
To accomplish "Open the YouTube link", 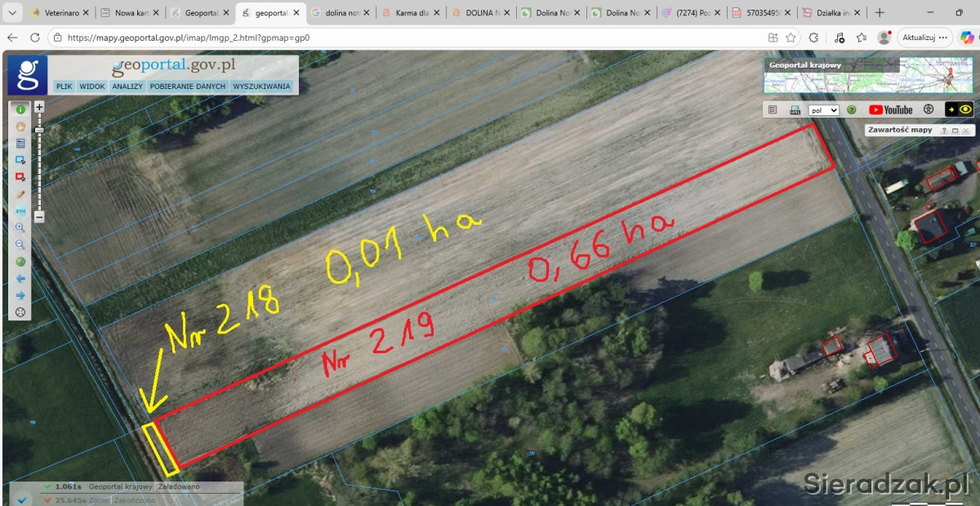I will [890, 110].
